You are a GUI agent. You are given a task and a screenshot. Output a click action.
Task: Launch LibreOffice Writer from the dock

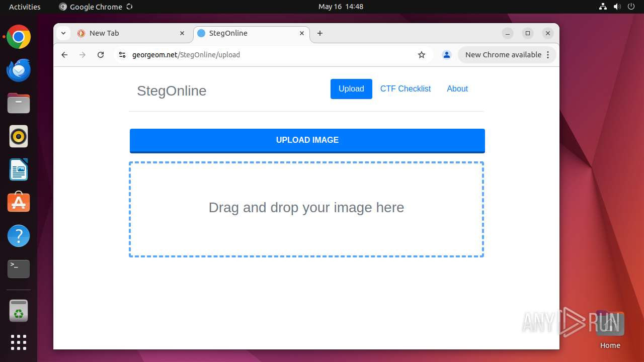pos(19,170)
